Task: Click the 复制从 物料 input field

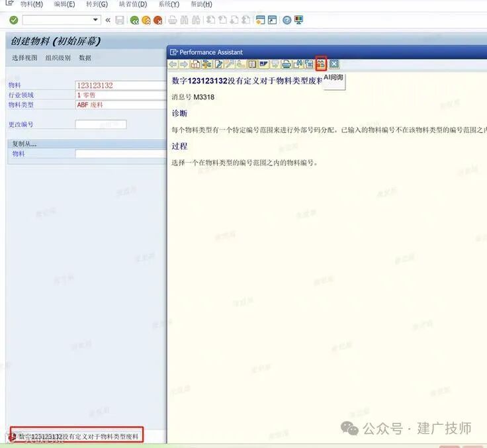Action: tap(121, 154)
